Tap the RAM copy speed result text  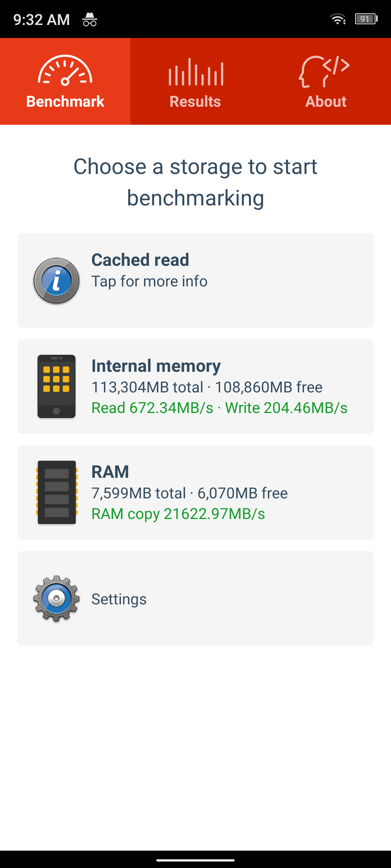(x=178, y=514)
